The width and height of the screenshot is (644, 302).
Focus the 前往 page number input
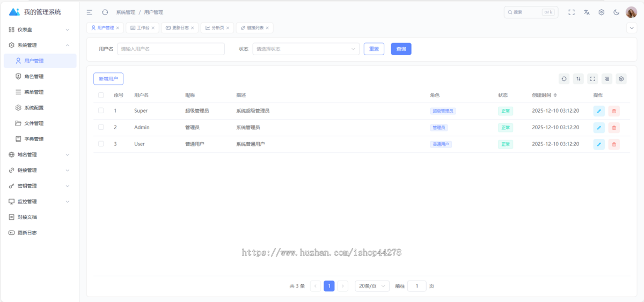pos(417,286)
